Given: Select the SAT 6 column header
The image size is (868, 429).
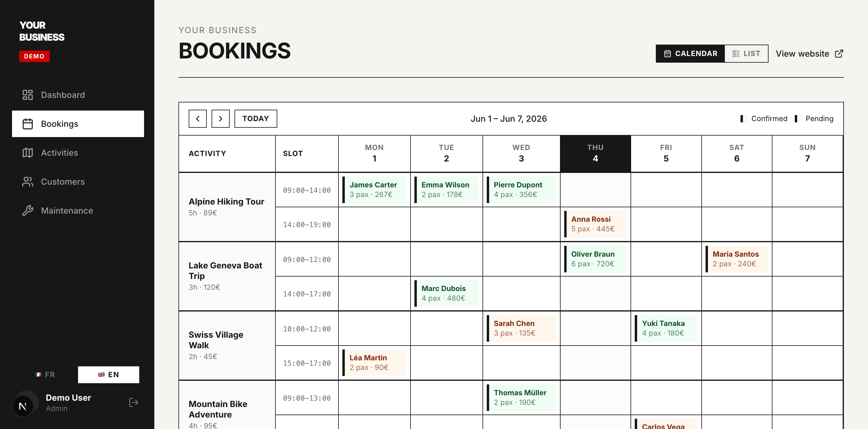Looking at the screenshot, I should [x=737, y=154].
